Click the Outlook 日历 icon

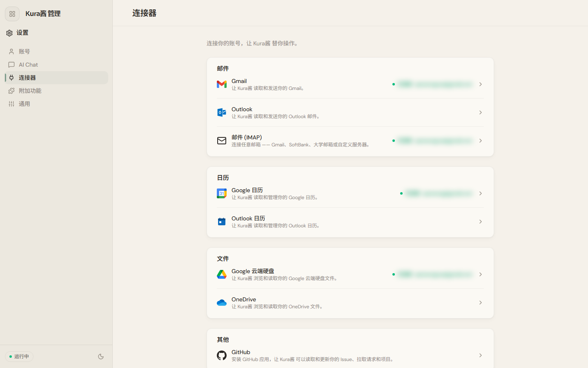(x=222, y=222)
